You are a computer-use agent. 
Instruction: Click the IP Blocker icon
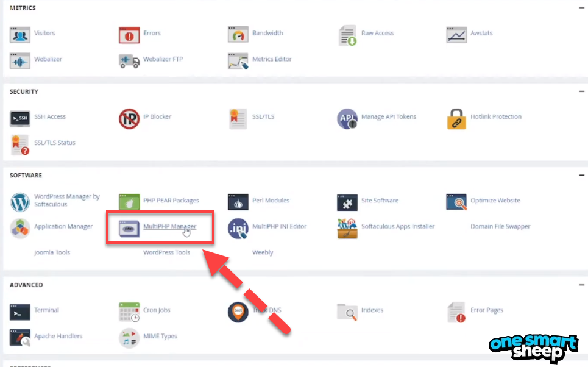coord(129,119)
